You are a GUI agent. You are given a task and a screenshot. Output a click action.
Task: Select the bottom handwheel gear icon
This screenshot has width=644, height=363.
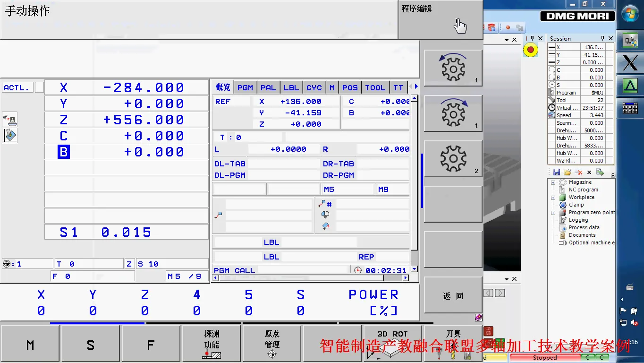click(452, 159)
